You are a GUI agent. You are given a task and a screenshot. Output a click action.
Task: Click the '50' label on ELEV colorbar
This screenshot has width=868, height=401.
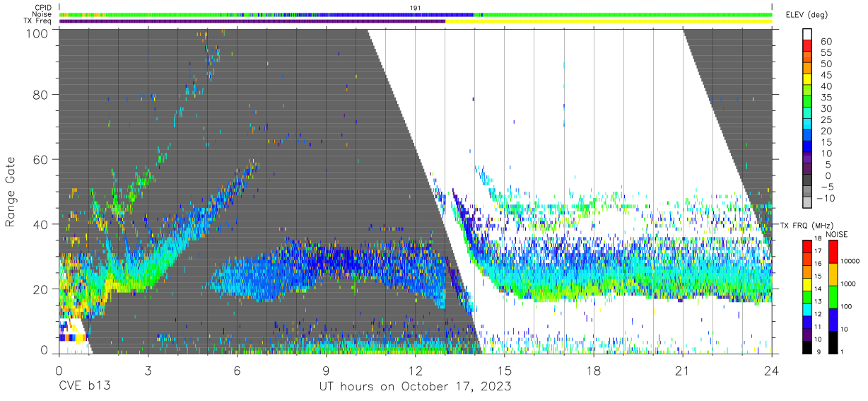tap(826, 64)
